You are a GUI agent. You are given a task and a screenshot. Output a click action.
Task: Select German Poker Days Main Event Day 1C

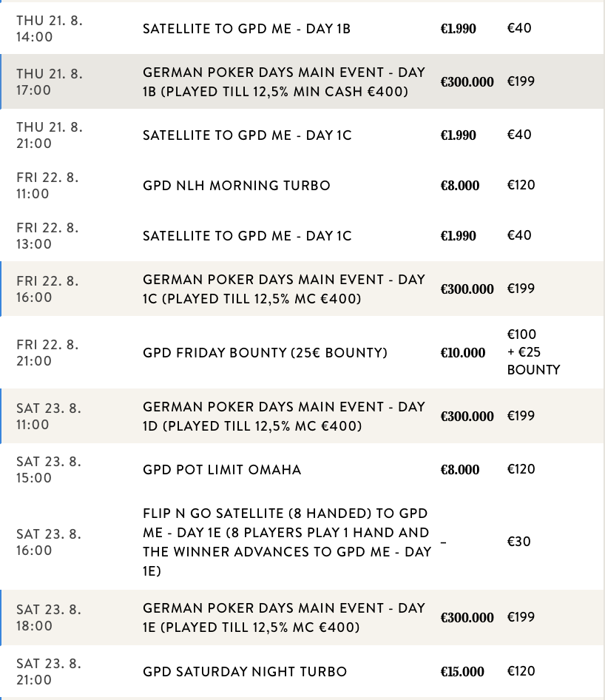pyautogui.click(x=284, y=289)
